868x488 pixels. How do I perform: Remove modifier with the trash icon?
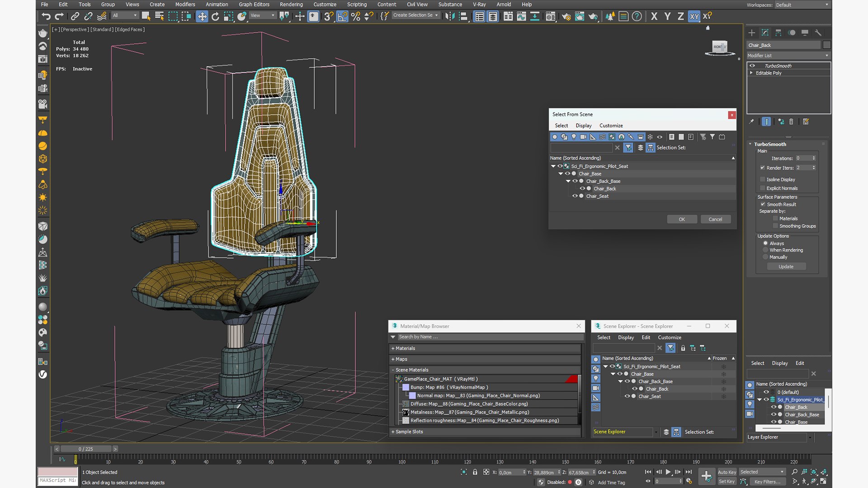point(791,122)
